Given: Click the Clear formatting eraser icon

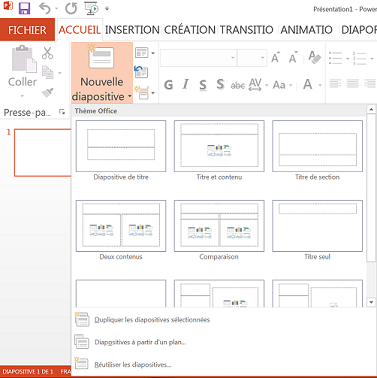Looking at the screenshot, I should (314, 58).
